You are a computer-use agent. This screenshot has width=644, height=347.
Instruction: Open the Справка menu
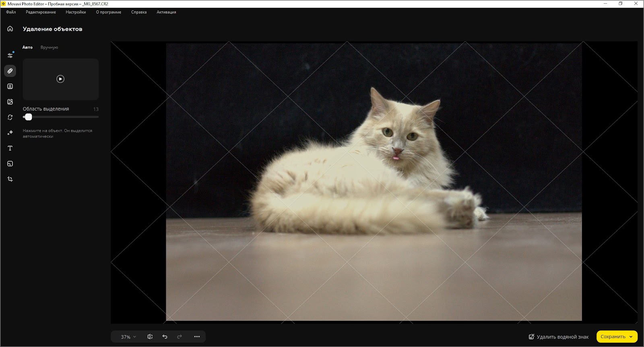coord(139,12)
